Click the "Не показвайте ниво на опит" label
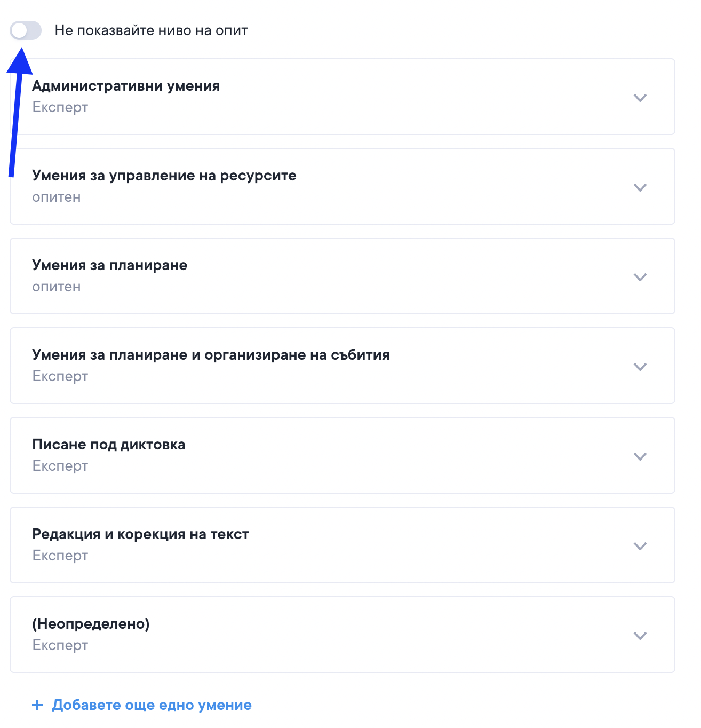The width and height of the screenshot is (701, 728). (x=151, y=30)
